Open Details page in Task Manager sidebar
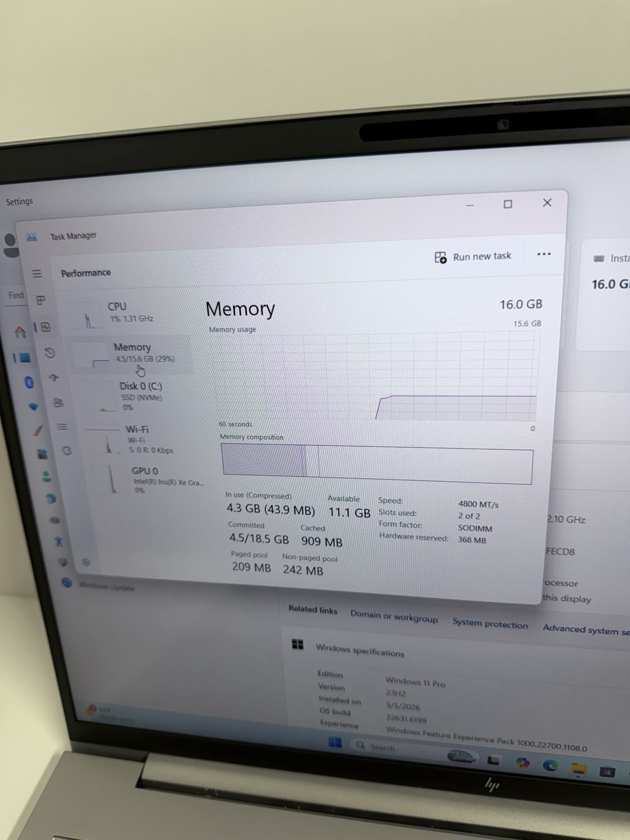 tap(62, 427)
